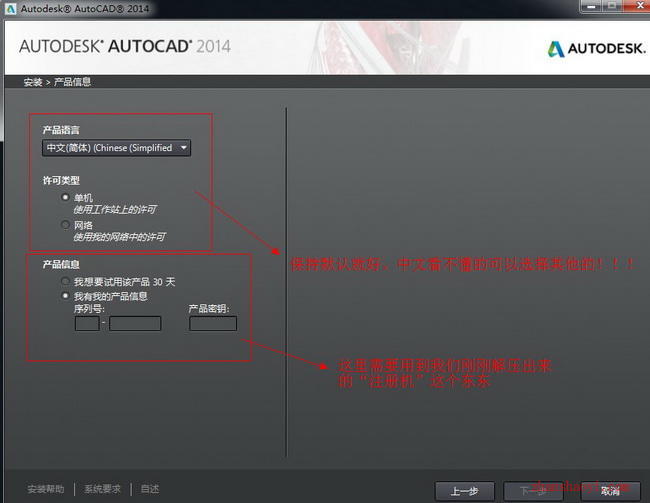Maximize the AutoCAD installer window
The width and height of the screenshot is (650, 503).
[611, 6]
